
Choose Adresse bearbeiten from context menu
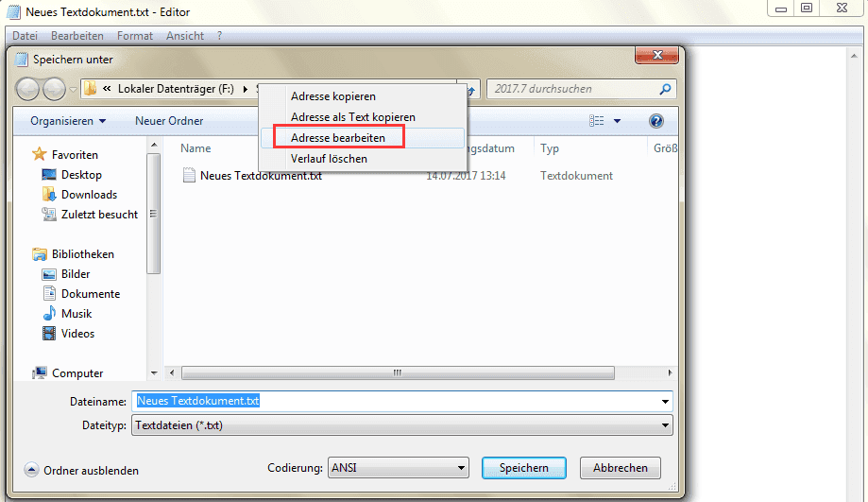[x=339, y=137]
